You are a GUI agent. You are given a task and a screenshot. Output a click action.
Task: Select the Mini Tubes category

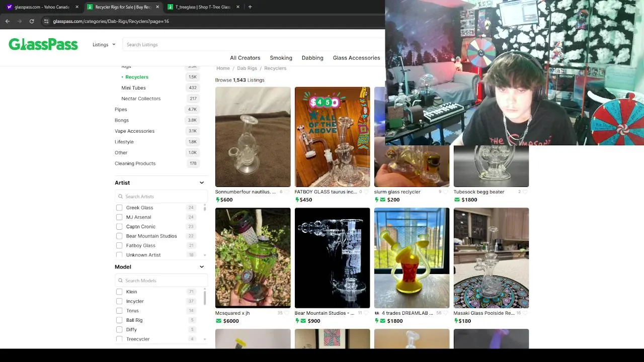133,88
